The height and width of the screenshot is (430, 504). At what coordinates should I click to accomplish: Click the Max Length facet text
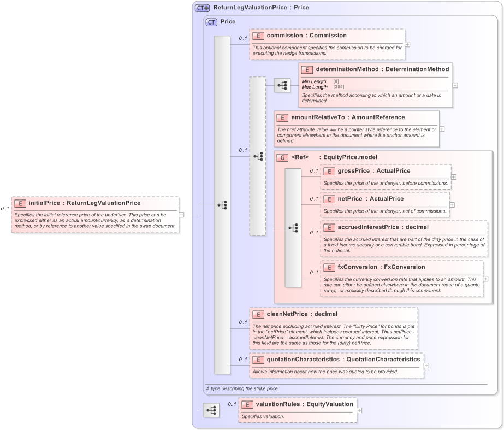[315, 87]
